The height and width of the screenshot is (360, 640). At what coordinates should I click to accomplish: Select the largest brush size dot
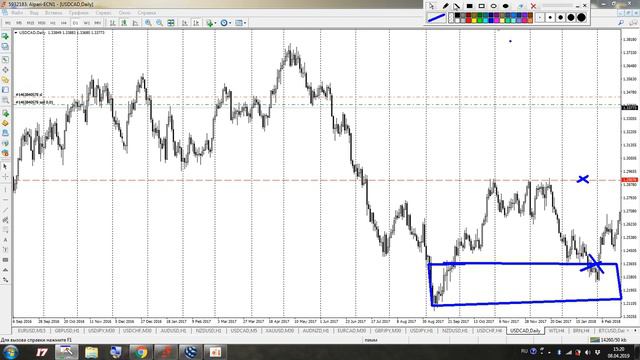(582, 18)
